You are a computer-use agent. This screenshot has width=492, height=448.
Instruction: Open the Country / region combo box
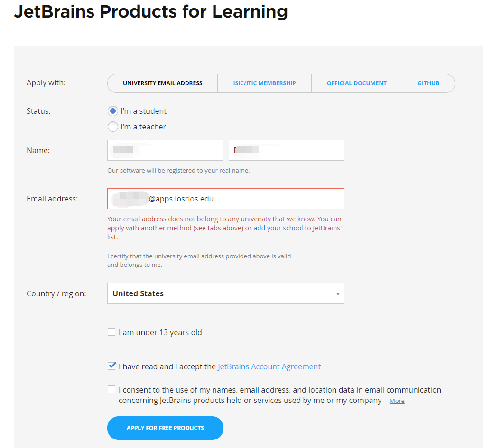coord(225,293)
